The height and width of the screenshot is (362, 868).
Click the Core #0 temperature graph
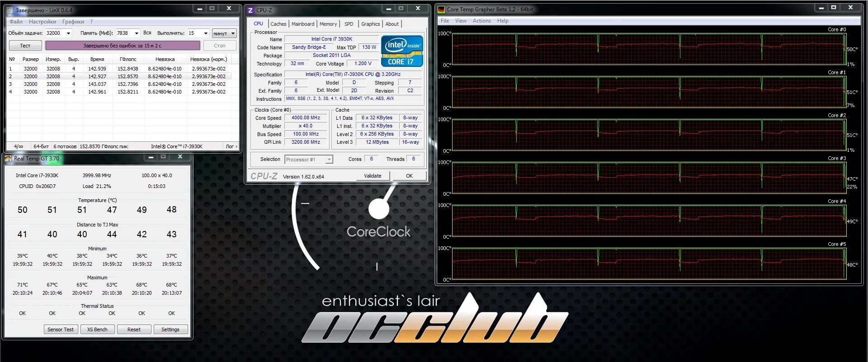(649, 49)
